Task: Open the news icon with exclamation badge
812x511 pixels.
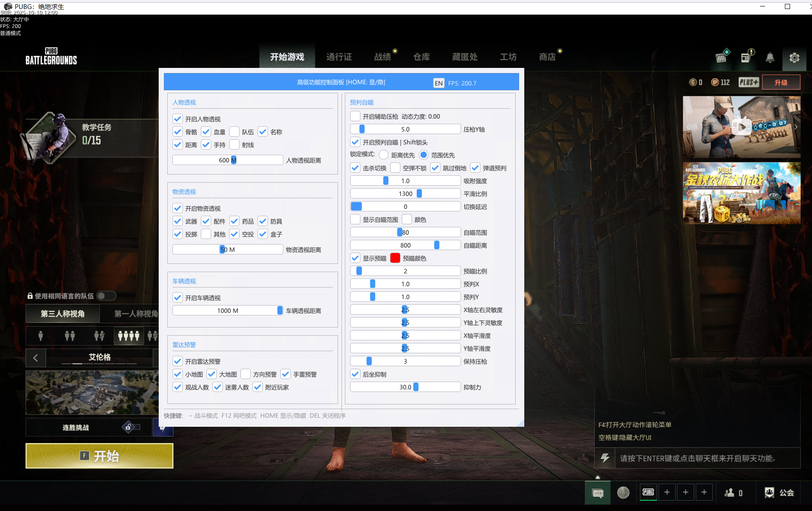Action: coord(746,57)
